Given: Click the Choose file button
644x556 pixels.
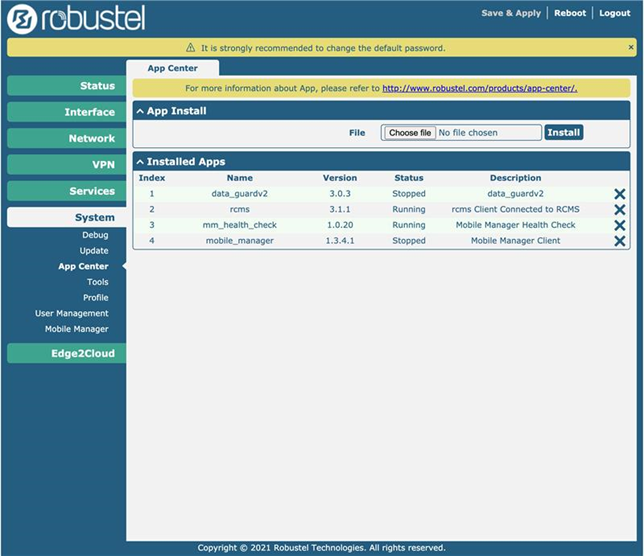Looking at the screenshot, I should click(x=410, y=133).
